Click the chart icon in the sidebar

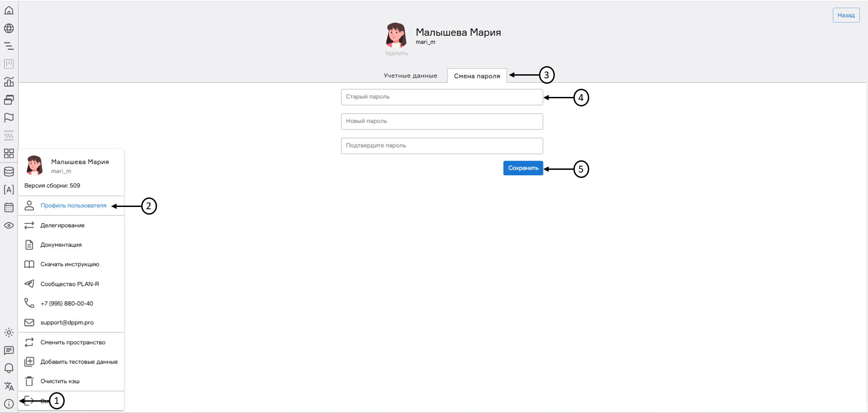pyautogui.click(x=9, y=82)
